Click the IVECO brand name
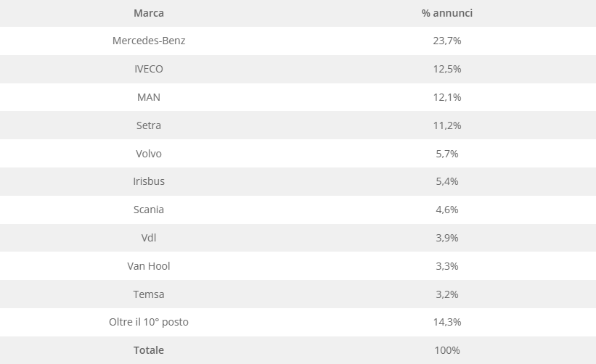 click(149, 69)
